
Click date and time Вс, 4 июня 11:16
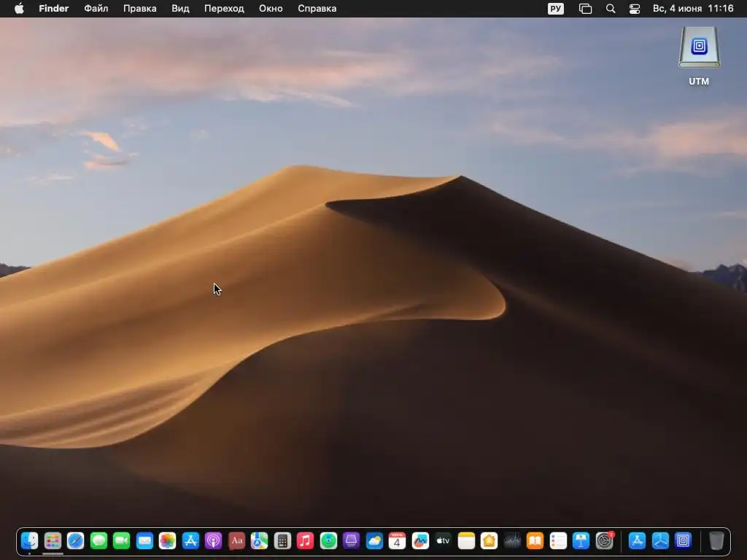tap(693, 9)
